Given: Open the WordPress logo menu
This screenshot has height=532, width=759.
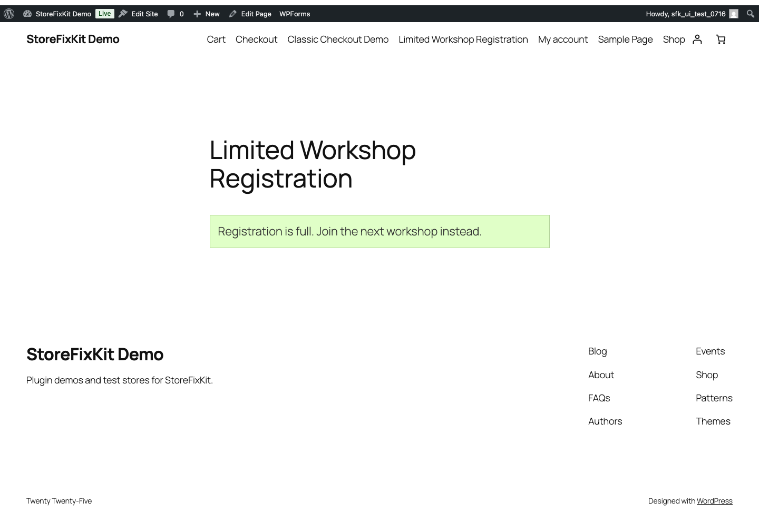Looking at the screenshot, I should click(x=9, y=14).
